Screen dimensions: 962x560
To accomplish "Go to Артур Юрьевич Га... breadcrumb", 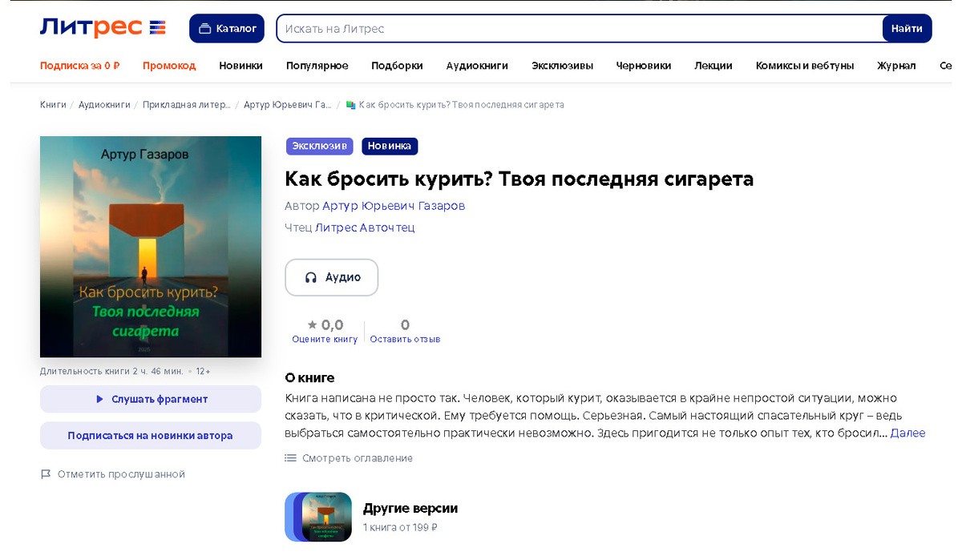I will point(288,105).
